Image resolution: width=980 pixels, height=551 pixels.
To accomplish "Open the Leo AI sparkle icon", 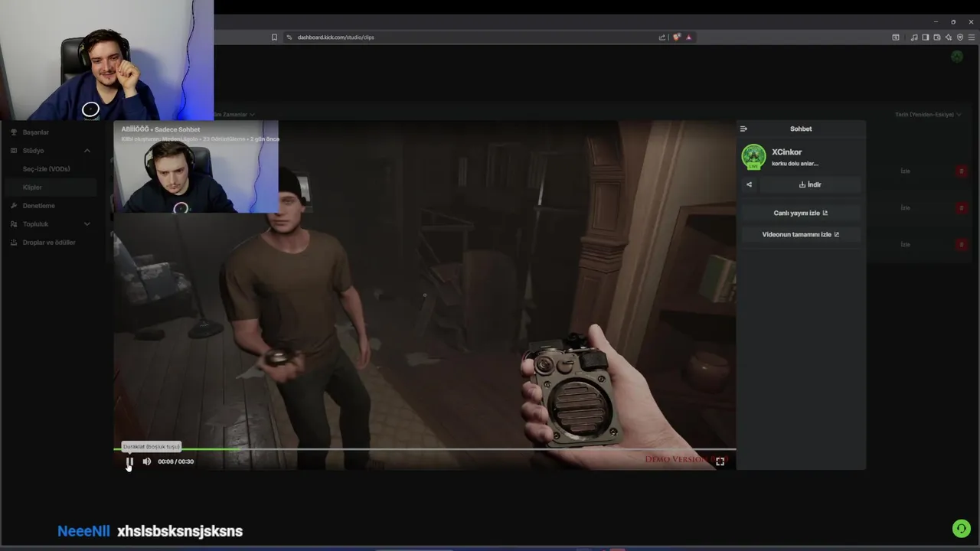I will [949, 37].
